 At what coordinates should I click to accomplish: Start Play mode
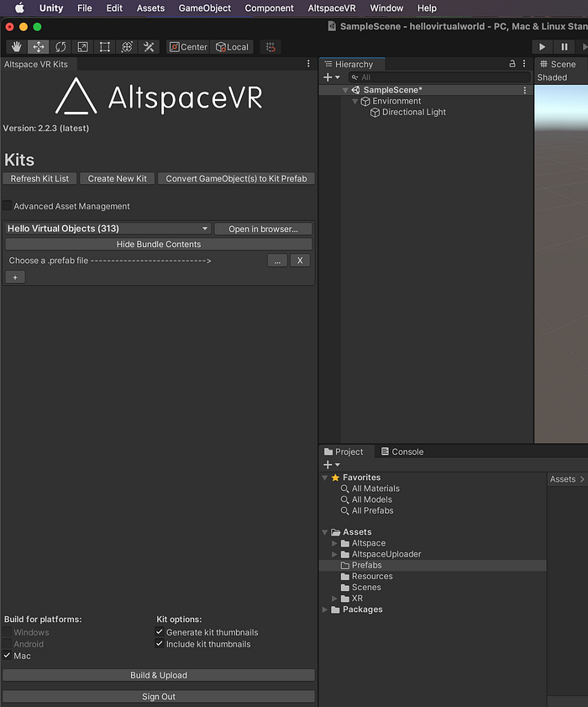(x=543, y=47)
